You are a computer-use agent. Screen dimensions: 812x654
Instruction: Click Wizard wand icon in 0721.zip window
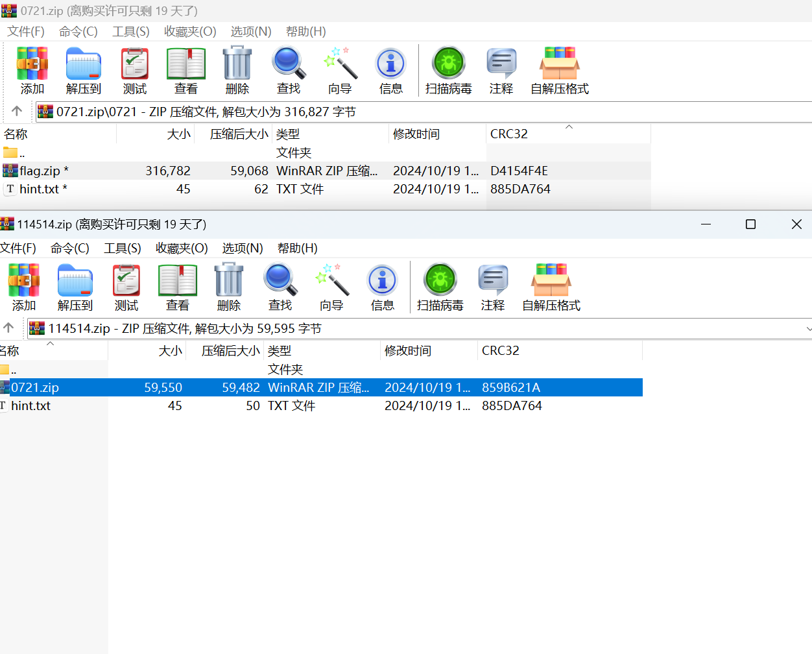[x=340, y=64]
